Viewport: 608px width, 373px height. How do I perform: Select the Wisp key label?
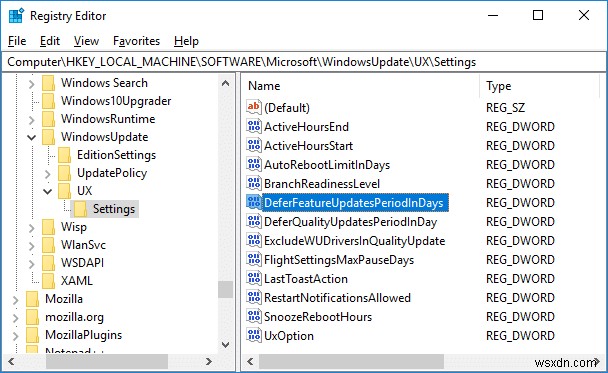click(74, 227)
